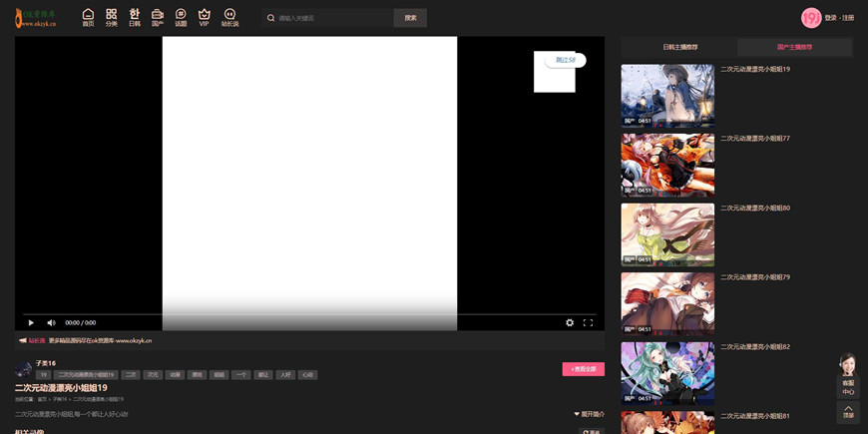Click the 注册 register link
The width and height of the screenshot is (868, 434).
click(848, 18)
